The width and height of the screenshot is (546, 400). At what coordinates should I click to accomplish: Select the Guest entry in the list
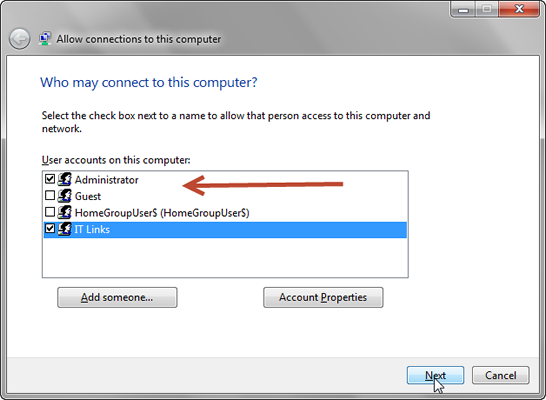tap(88, 196)
